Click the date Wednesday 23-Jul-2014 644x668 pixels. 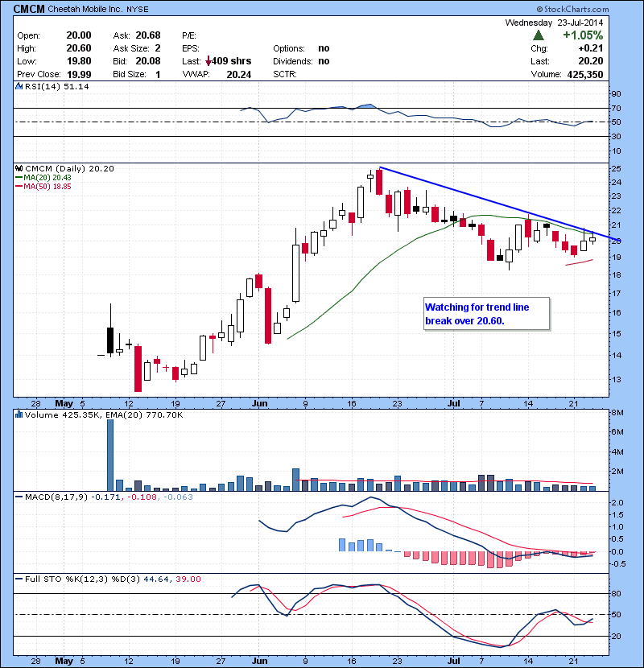[554, 23]
